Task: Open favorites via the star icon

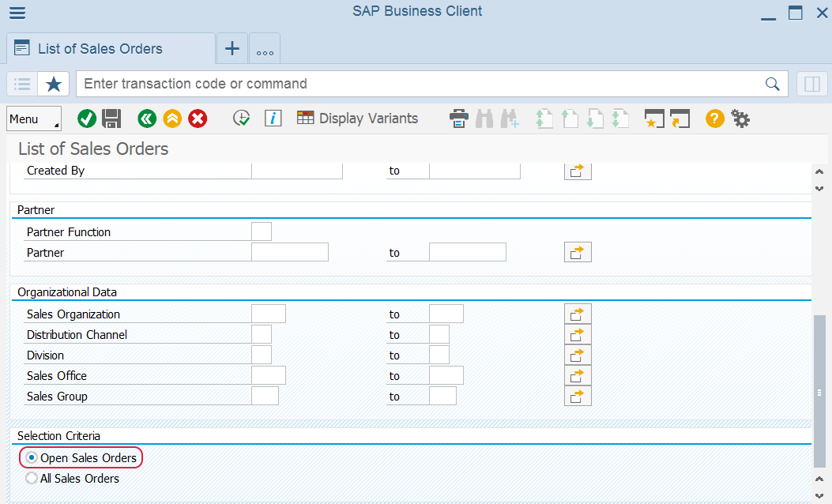Action: (54, 84)
